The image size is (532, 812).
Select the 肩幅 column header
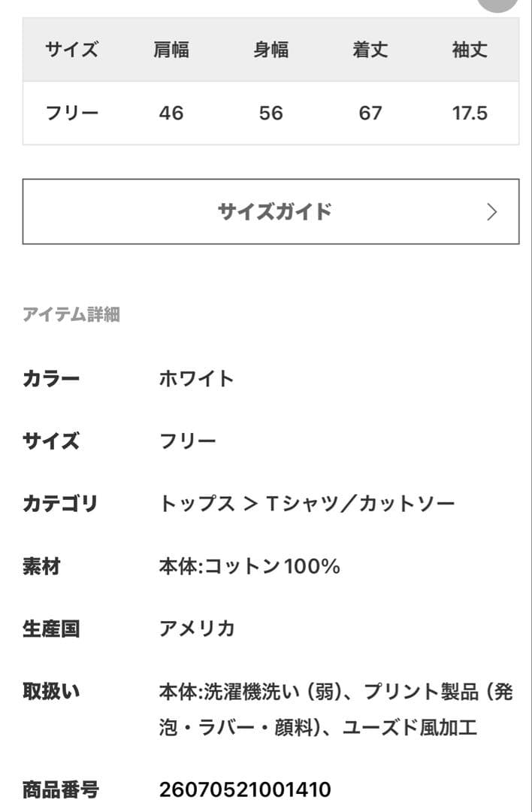click(x=171, y=50)
